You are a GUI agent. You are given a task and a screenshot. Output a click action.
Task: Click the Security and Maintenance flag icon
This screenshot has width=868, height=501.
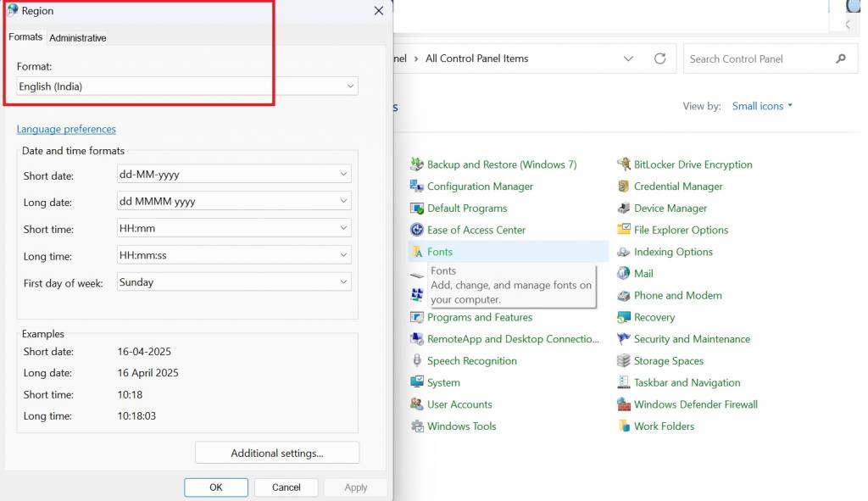(624, 339)
